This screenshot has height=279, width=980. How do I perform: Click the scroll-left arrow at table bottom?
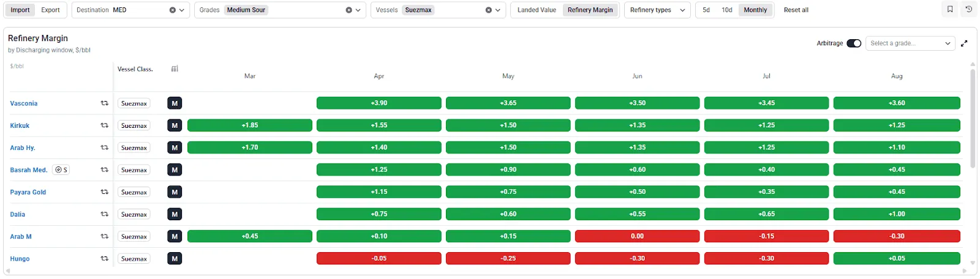8,271
